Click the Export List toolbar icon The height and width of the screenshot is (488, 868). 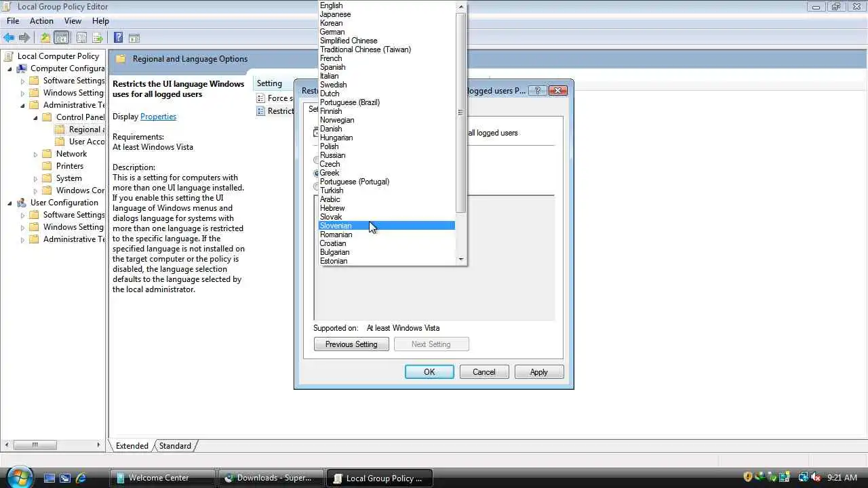point(98,38)
